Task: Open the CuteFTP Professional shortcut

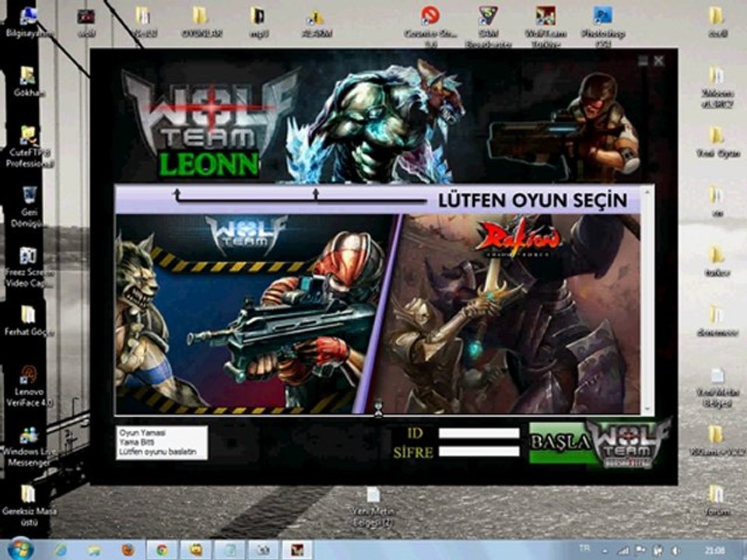Action: click(30, 147)
